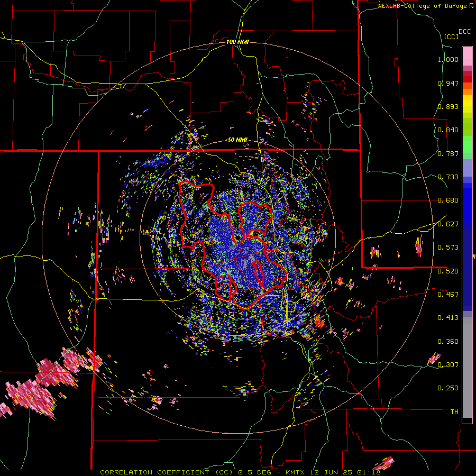Viewport: 476px width, 476px height.
Task: Click the 0.680 scale value
Action: [x=448, y=200]
